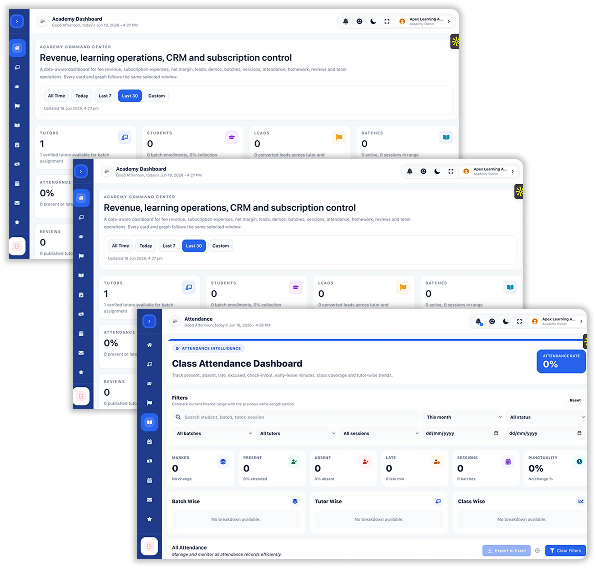Click the bell notifications icon in Attendance window
The width and height of the screenshot is (596, 568).
[x=479, y=321]
